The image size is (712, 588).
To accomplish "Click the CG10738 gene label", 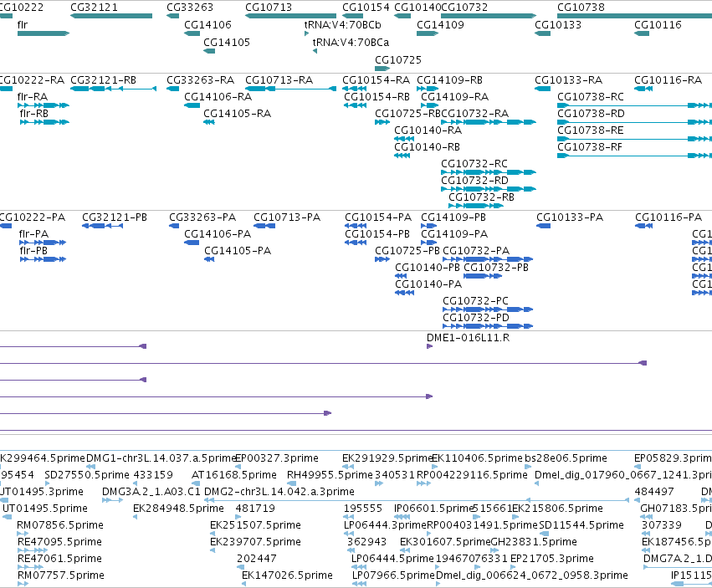I will pos(581,8).
